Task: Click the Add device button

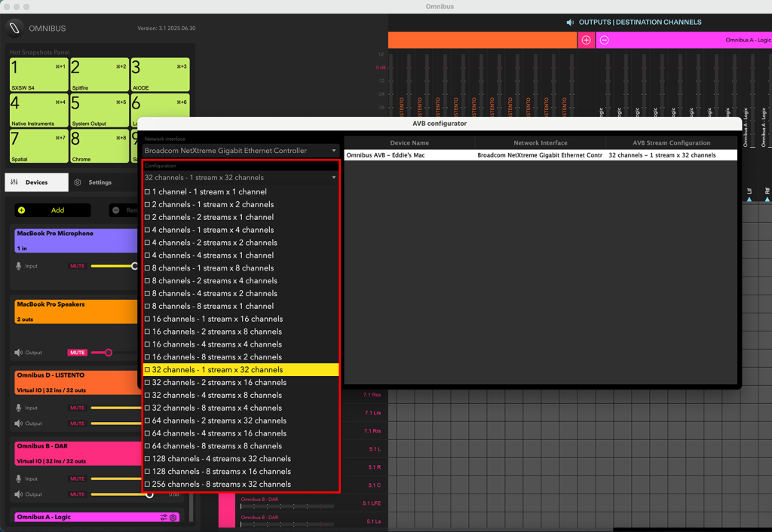Action: coord(53,210)
